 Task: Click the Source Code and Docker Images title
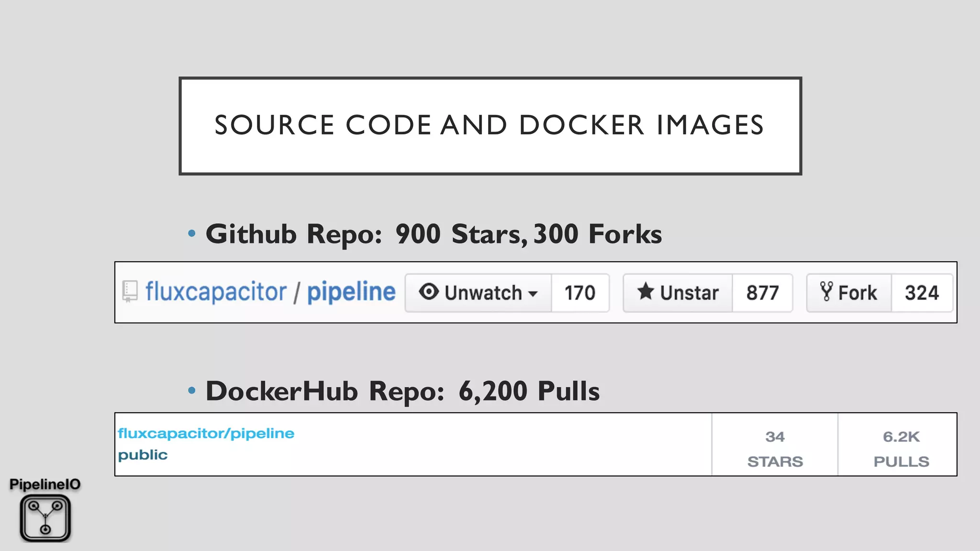(490, 126)
